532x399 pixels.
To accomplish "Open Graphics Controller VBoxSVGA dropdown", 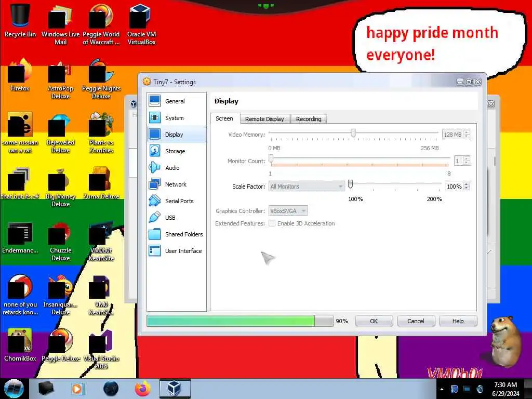I will 288,211.
